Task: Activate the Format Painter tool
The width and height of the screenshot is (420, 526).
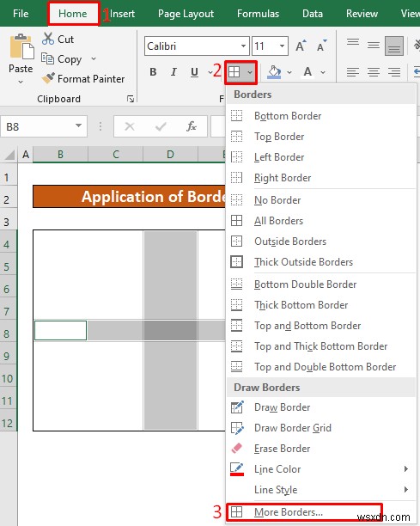Action: 82,79
